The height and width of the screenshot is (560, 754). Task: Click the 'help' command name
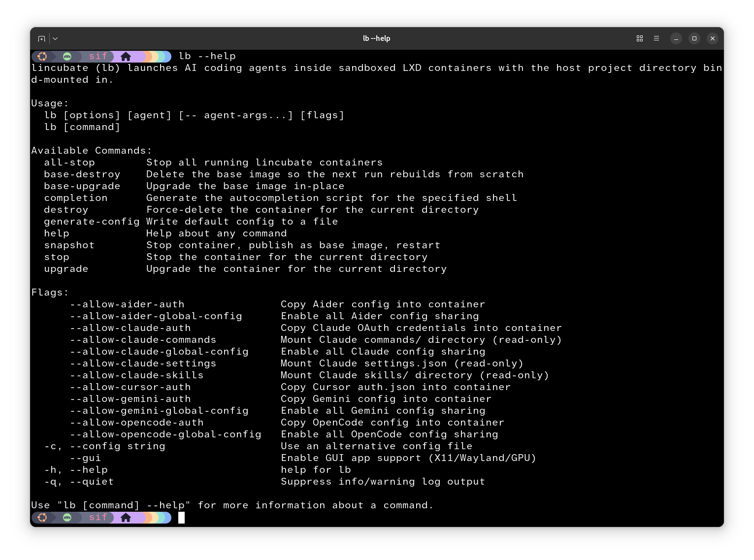(57, 233)
